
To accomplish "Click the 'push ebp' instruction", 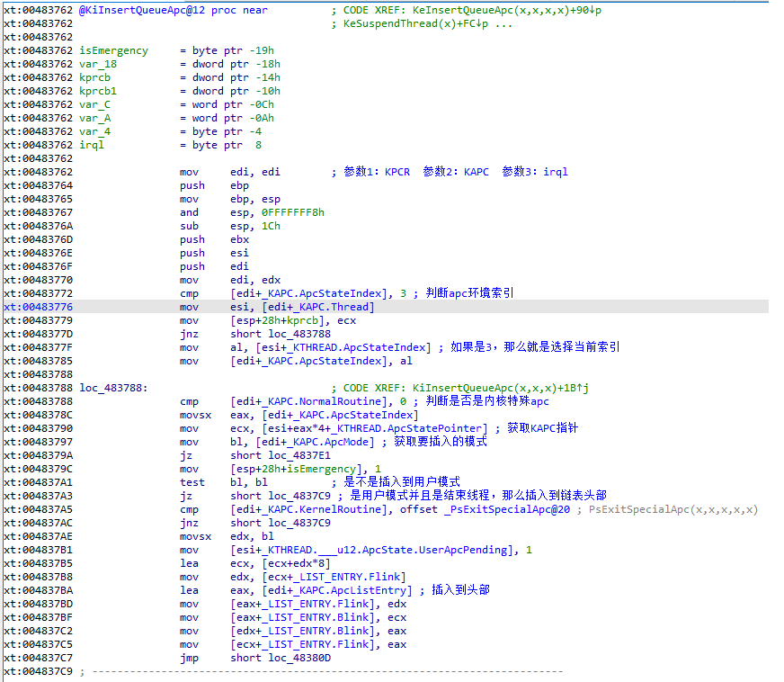I will [215, 185].
